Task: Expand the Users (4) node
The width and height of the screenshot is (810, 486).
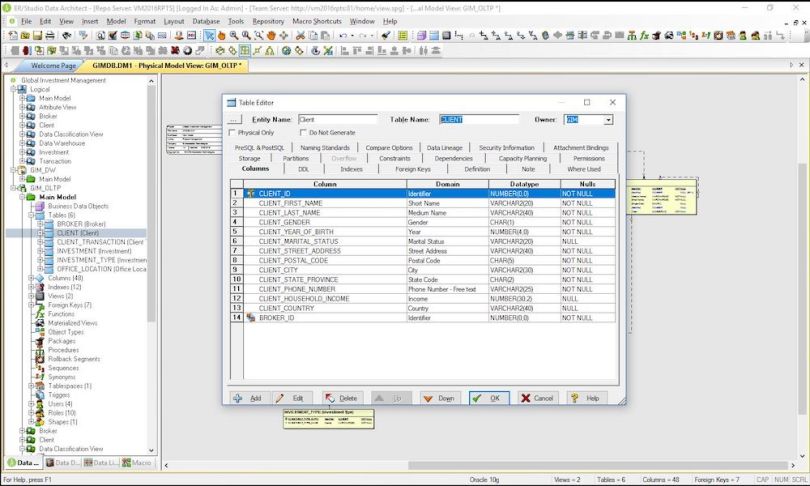Action: 32,404
